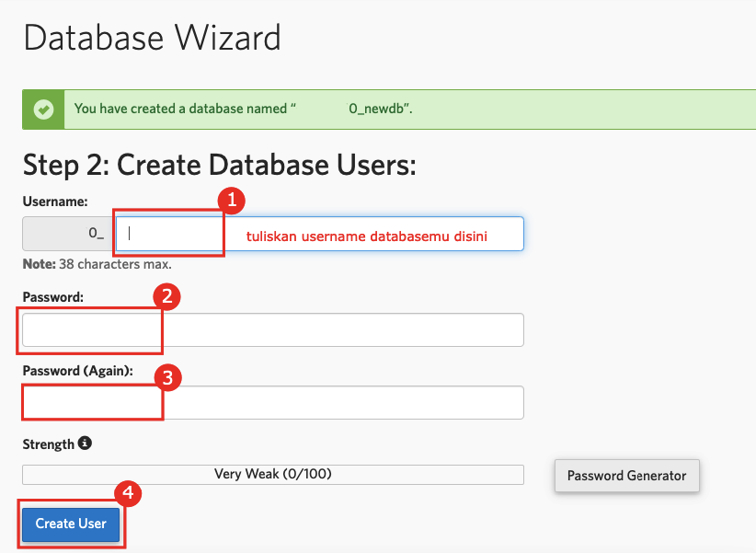Click the Very Weak strength meter
Screen dimensions: 756x553
coord(273,475)
